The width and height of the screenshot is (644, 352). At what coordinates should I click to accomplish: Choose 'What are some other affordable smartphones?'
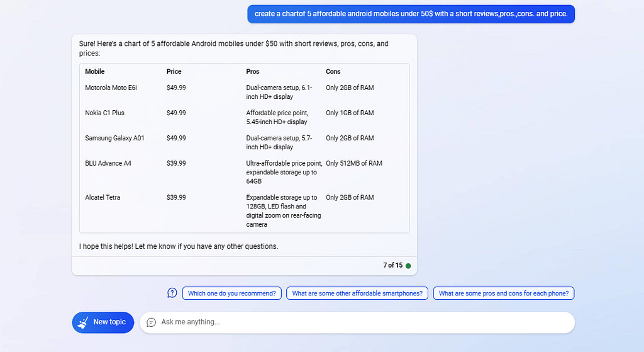click(357, 293)
